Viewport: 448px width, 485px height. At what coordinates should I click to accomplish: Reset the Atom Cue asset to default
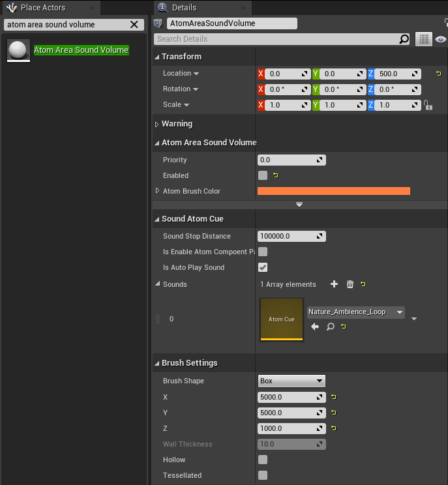pos(344,327)
